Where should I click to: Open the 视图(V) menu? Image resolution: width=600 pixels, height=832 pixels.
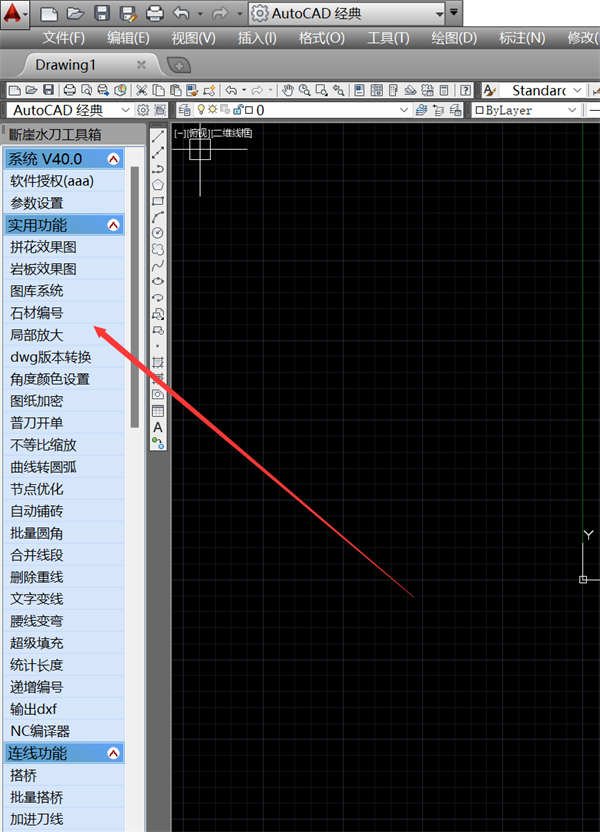193,38
